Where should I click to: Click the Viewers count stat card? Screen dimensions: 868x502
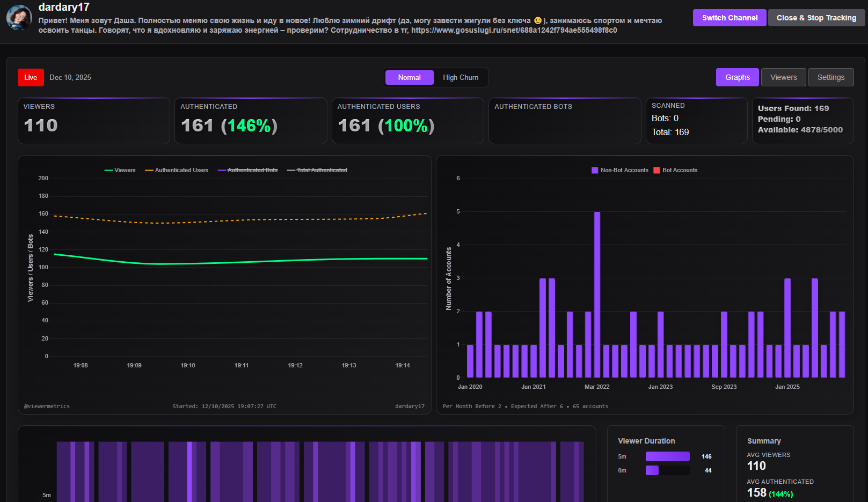pyautogui.click(x=94, y=121)
